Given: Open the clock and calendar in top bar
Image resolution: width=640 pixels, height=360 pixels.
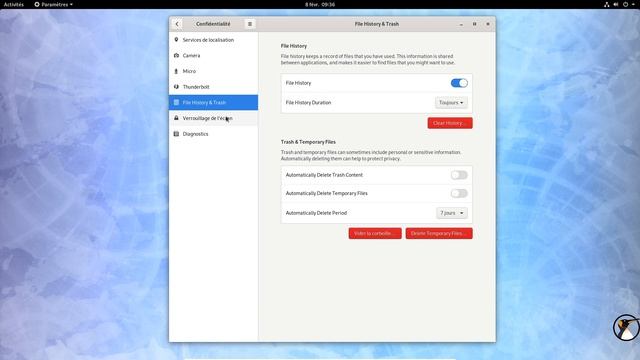Looking at the screenshot, I should pos(320,4).
